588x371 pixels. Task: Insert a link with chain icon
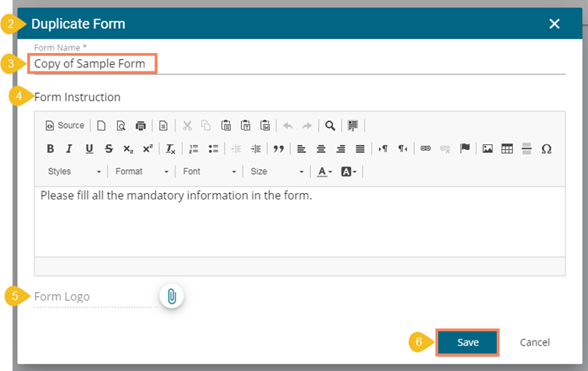(x=425, y=149)
